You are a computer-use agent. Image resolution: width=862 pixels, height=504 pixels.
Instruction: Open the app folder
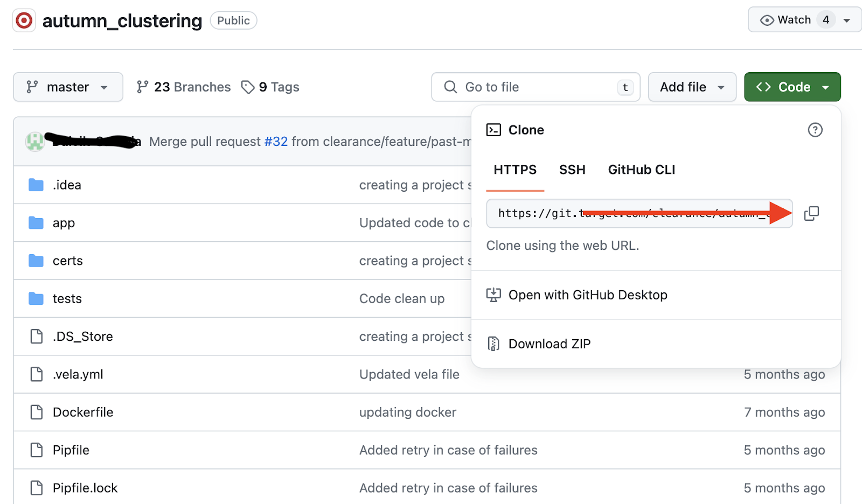pyautogui.click(x=64, y=223)
